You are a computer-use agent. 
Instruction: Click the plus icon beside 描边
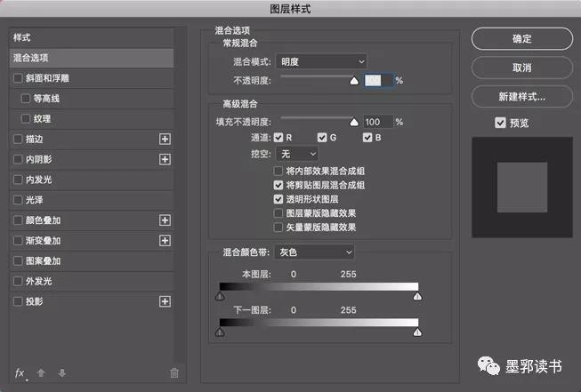[165, 140]
